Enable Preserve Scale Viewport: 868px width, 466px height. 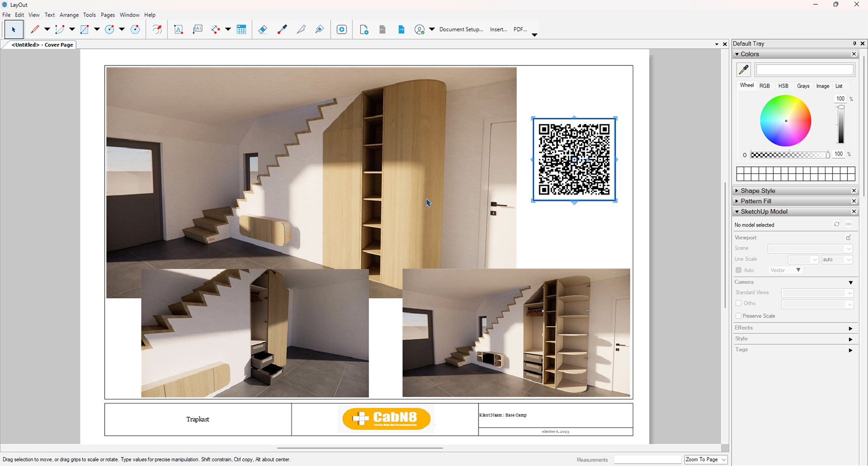[738, 316]
